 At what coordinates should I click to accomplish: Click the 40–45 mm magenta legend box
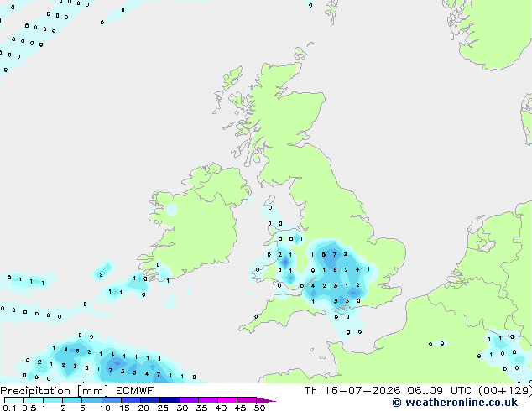click(x=227, y=400)
